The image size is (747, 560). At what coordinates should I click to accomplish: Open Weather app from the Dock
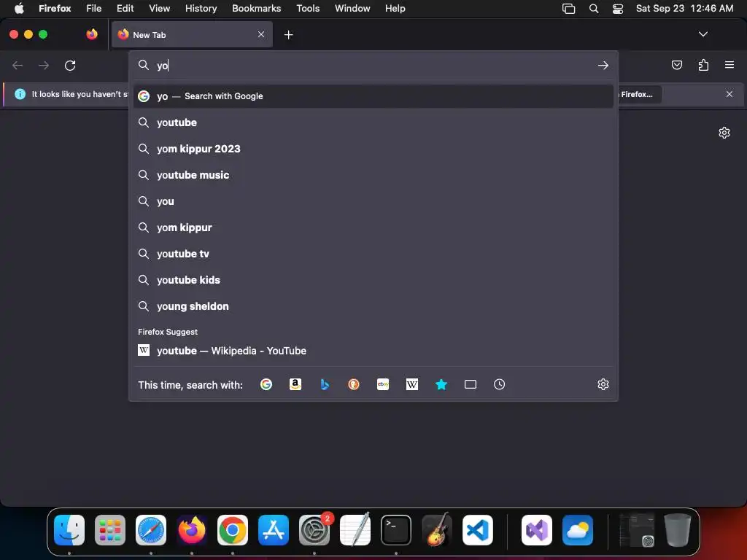(x=578, y=530)
